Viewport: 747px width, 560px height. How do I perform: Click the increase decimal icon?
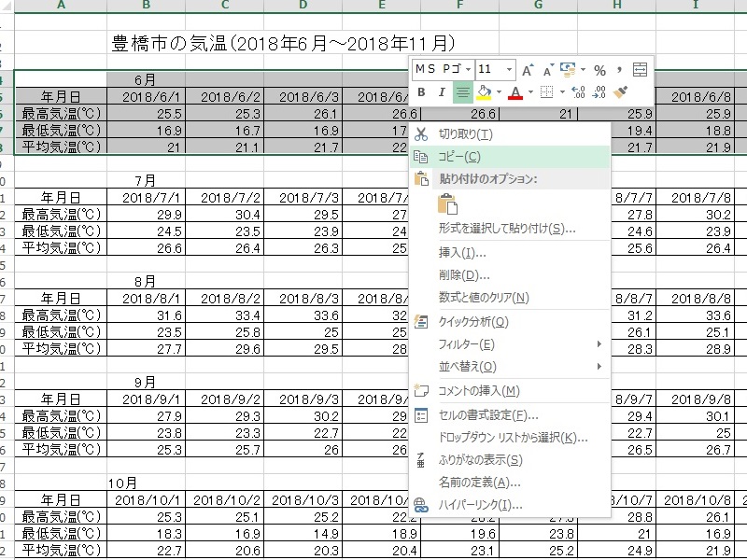578,92
